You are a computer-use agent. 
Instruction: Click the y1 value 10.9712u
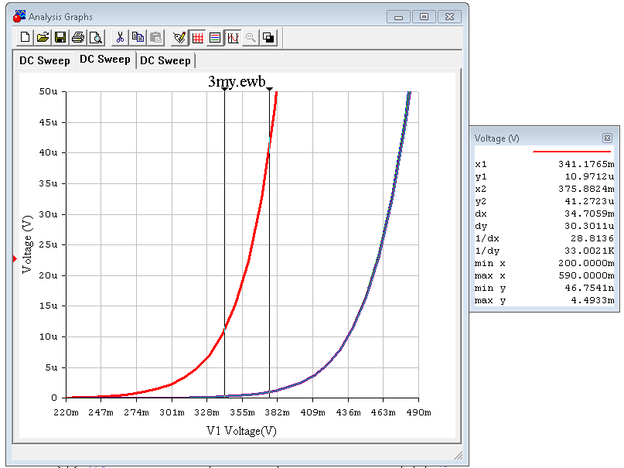pos(589,176)
